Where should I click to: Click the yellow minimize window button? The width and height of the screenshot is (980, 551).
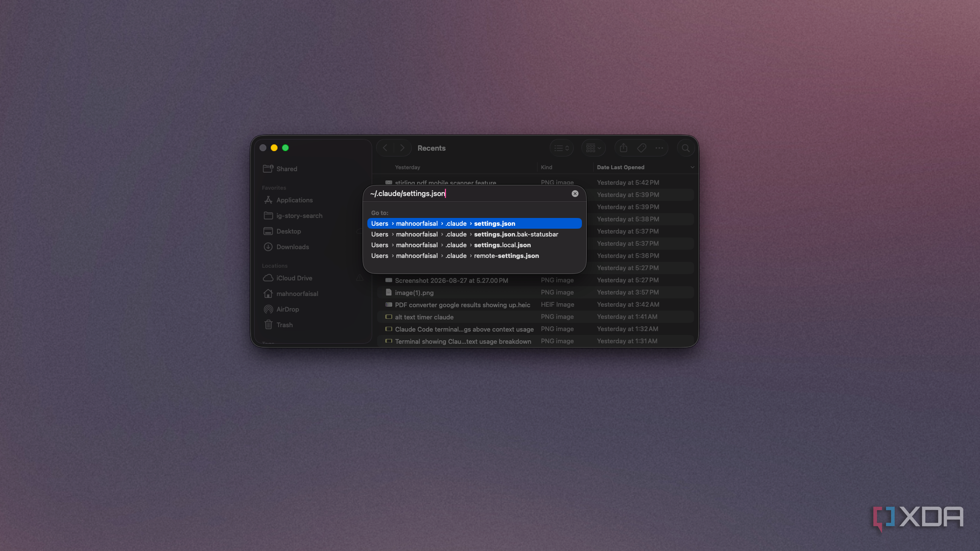click(x=274, y=148)
